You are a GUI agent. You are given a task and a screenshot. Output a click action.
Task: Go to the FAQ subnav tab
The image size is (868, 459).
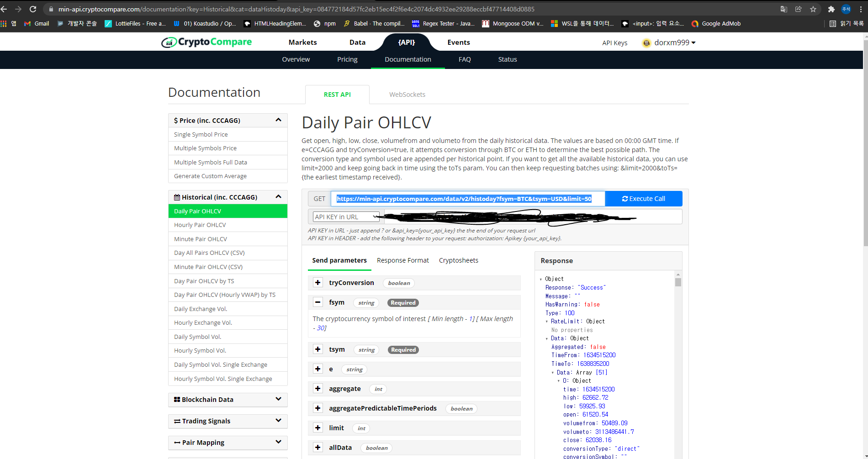(465, 59)
